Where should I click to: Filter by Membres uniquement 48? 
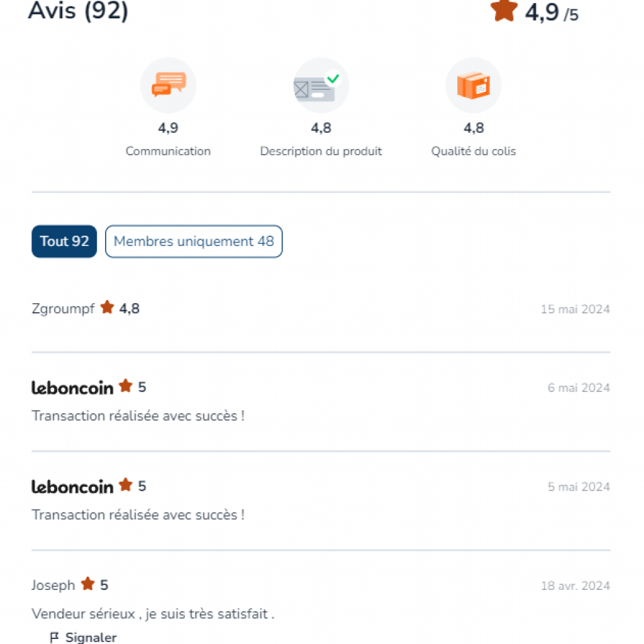(x=194, y=241)
